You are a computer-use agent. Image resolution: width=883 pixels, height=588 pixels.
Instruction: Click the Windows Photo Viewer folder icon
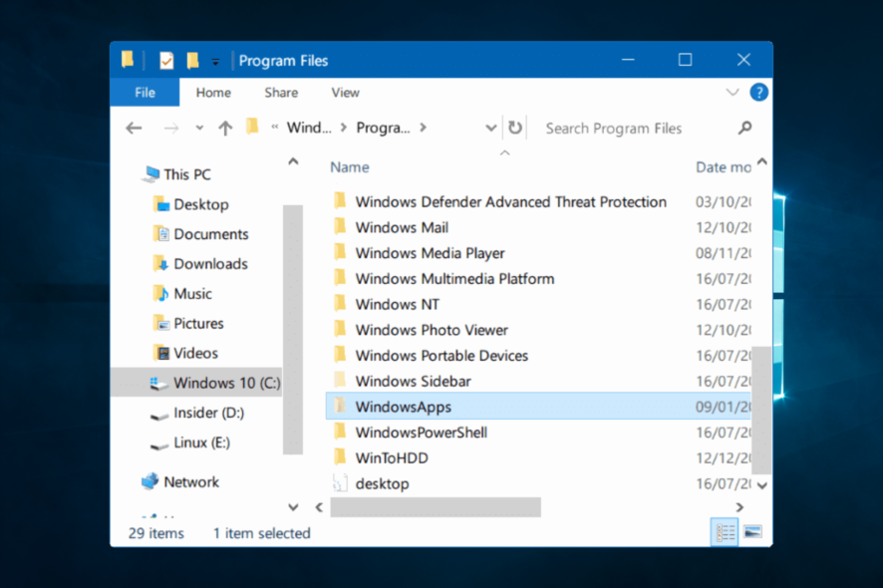pos(340,329)
